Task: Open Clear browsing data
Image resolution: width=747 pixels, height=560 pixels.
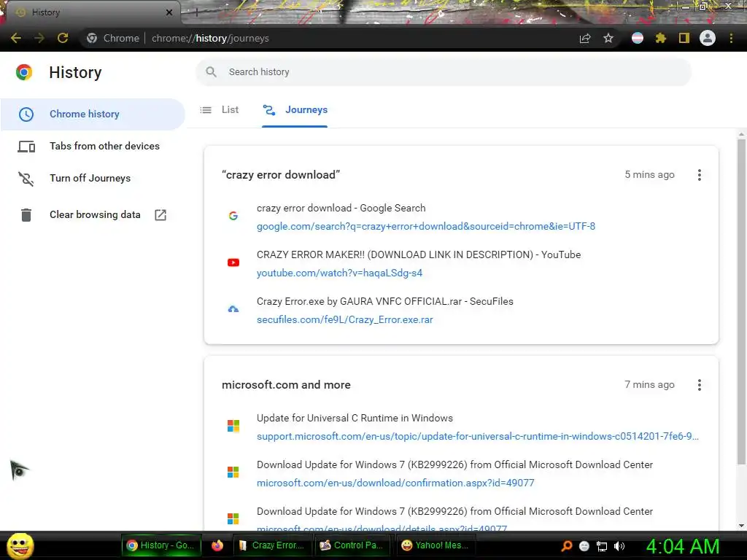Action: coord(95,215)
